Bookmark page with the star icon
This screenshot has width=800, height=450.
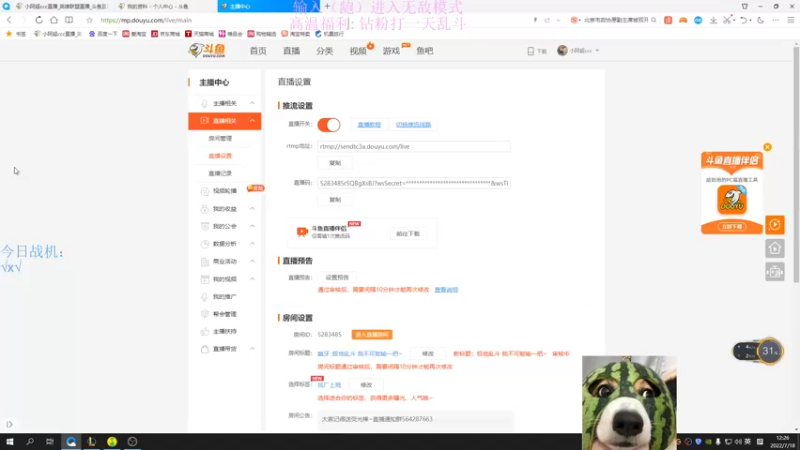coord(89,20)
